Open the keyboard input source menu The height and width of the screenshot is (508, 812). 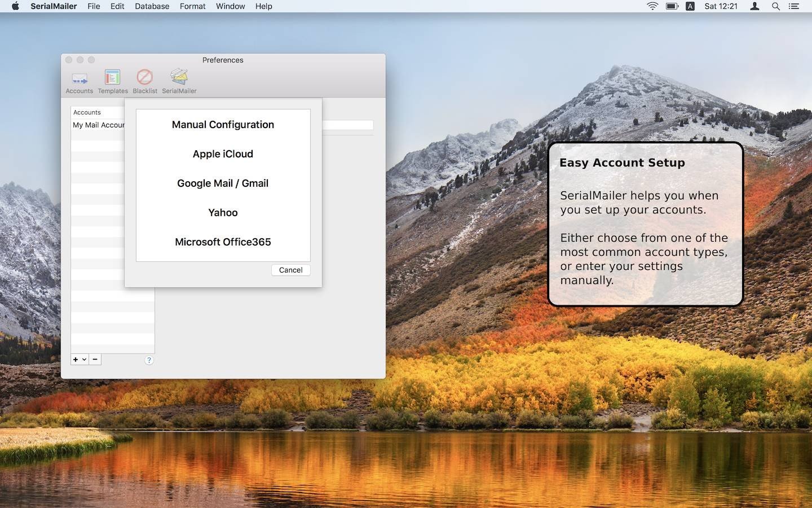coord(690,6)
